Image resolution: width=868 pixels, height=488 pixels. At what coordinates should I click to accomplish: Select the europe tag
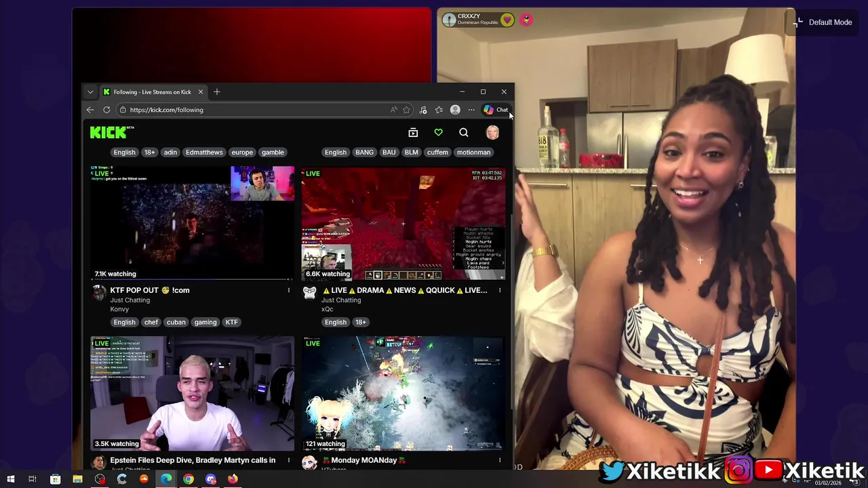[x=242, y=152]
